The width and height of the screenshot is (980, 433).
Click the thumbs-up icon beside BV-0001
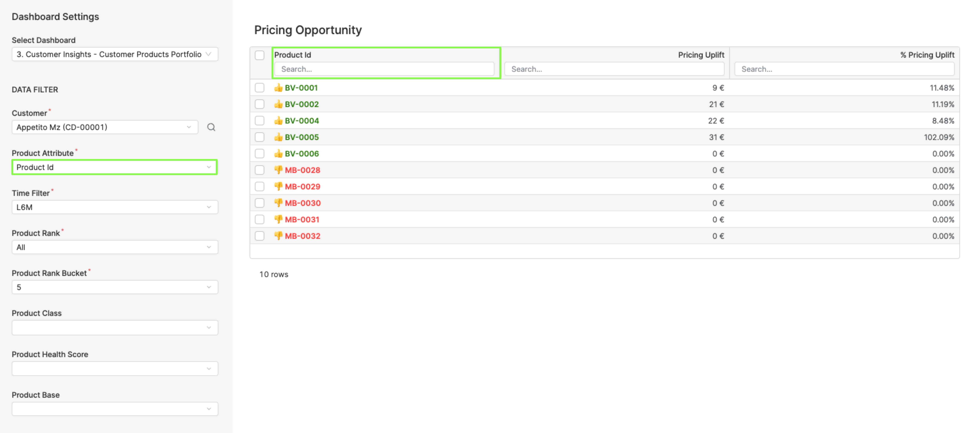click(x=278, y=87)
